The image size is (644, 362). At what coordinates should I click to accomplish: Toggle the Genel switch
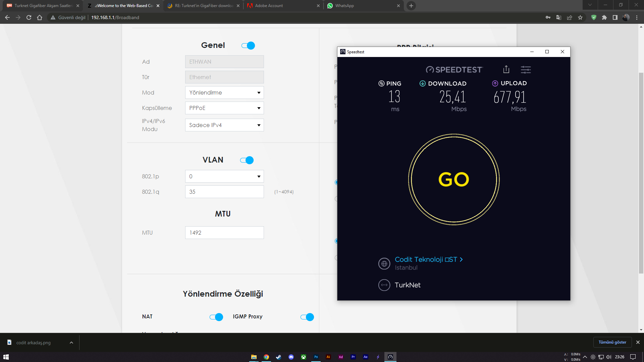(248, 46)
